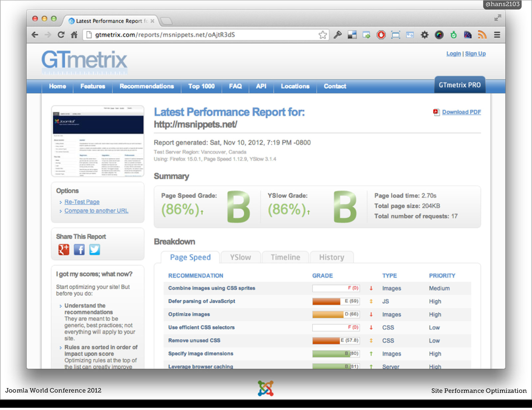Expand the Remove unused CSS recommendation
Screen dimensions: 532x410
pos(194,340)
